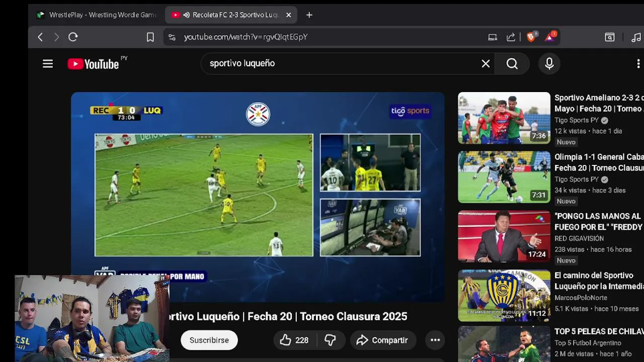Image resolution: width=644 pixels, height=362 pixels.
Task: Open site settings icon in address bar
Action: (172, 37)
